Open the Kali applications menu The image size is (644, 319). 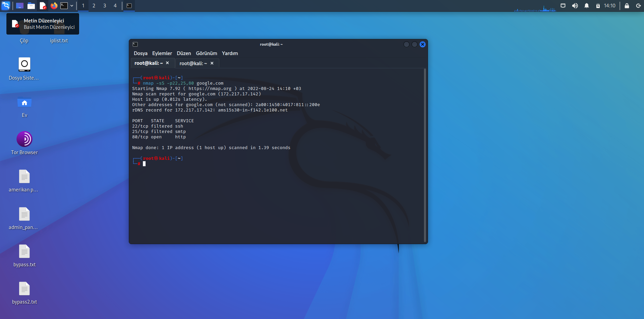[x=6, y=6]
